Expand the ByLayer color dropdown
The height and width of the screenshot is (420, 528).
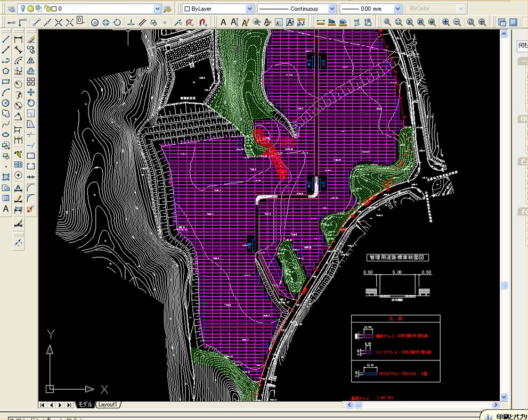point(249,9)
